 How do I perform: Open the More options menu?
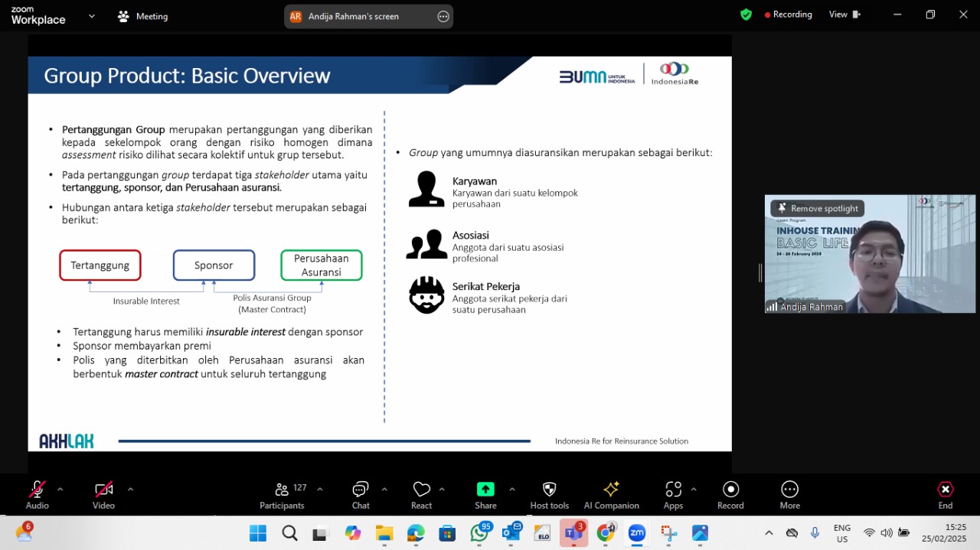[x=789, y=496]
